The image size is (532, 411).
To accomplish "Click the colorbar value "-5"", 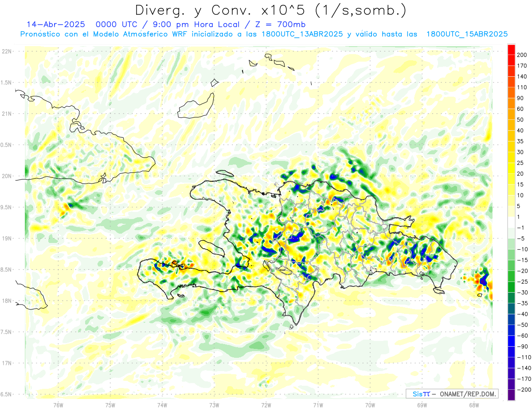I will click(x=520, y=239).
